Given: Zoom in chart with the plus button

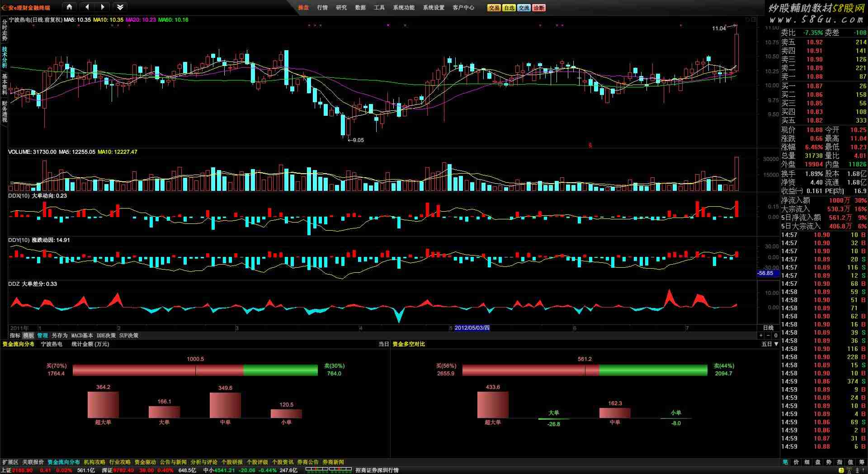Looking at the screenshot, I should coord(761,336).
